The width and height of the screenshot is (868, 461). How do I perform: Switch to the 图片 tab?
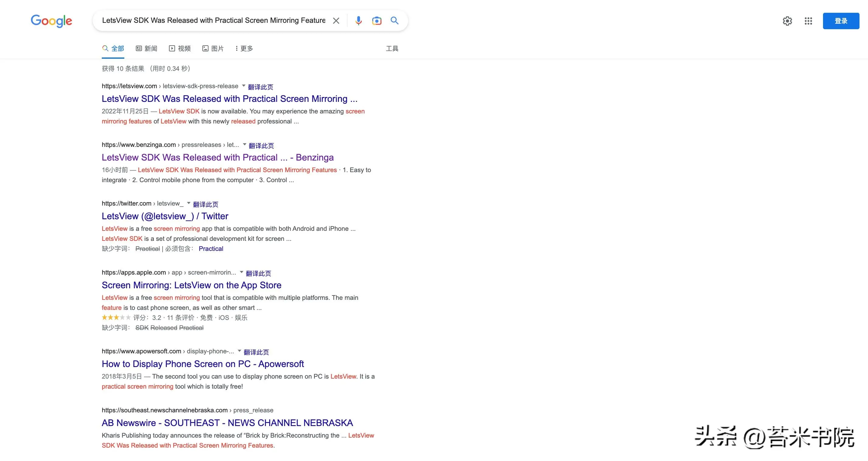tap(213, 49)
